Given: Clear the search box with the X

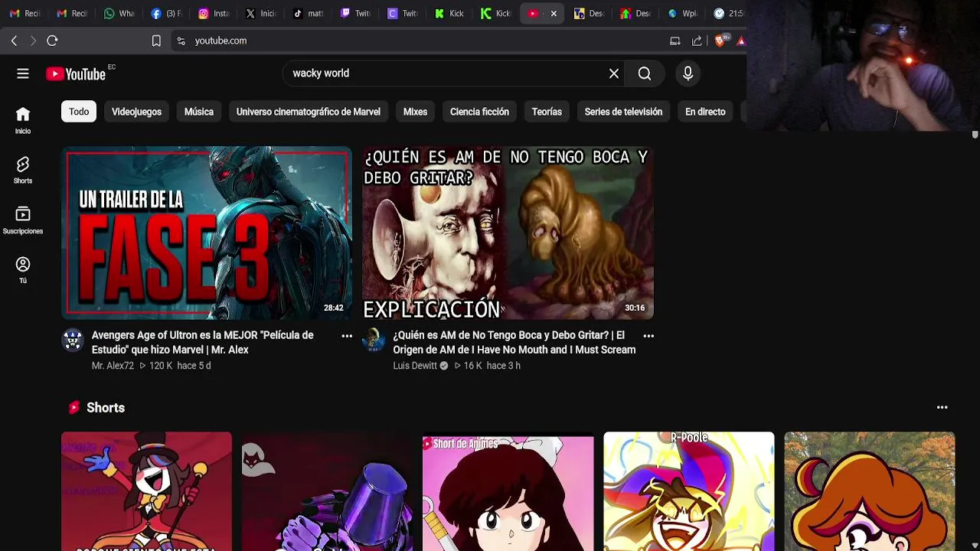Looking at the screenshot, I should click(614, 73).
